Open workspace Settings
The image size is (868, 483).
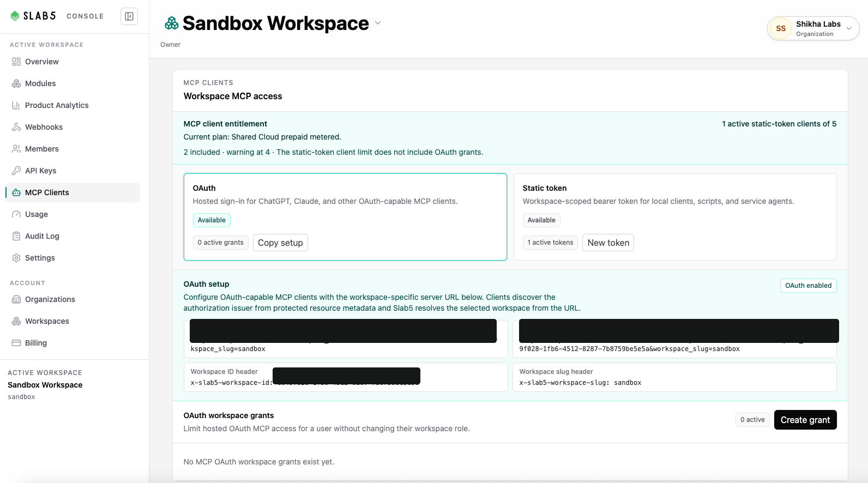pyautogui.click(x=73, y=258)
